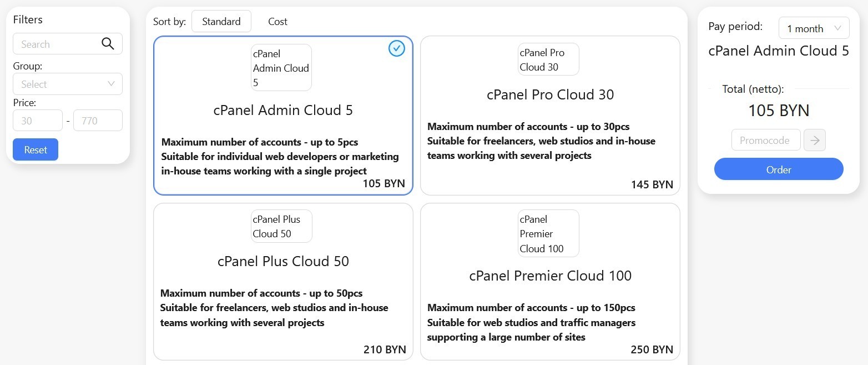Open the Group select dropdown
Viewport: 868px width, 365px height.
tap(68, 84)
